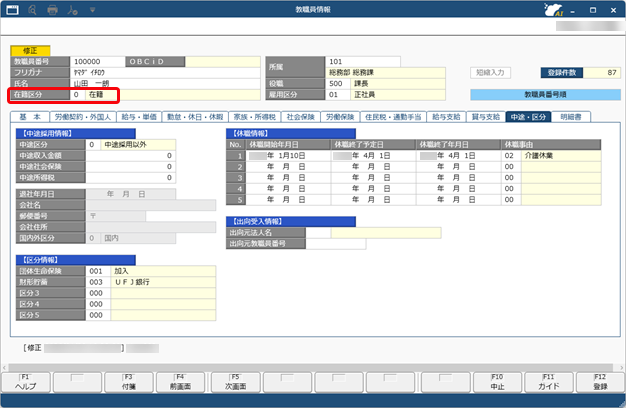
Task: Click the 区分3 code field
Action: (x=98, y=293)
